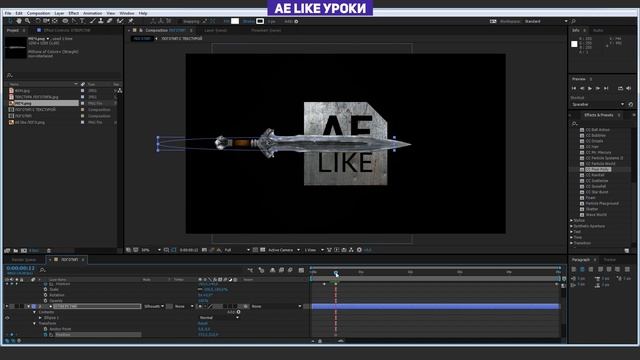Enable motion blur switch in timeline
The height and width of the screenshot is (360, 640).
click(x=290, y=270)
